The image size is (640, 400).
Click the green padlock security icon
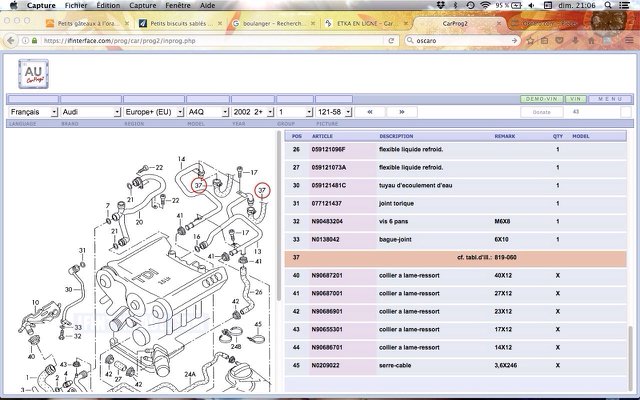click(35, 40)
